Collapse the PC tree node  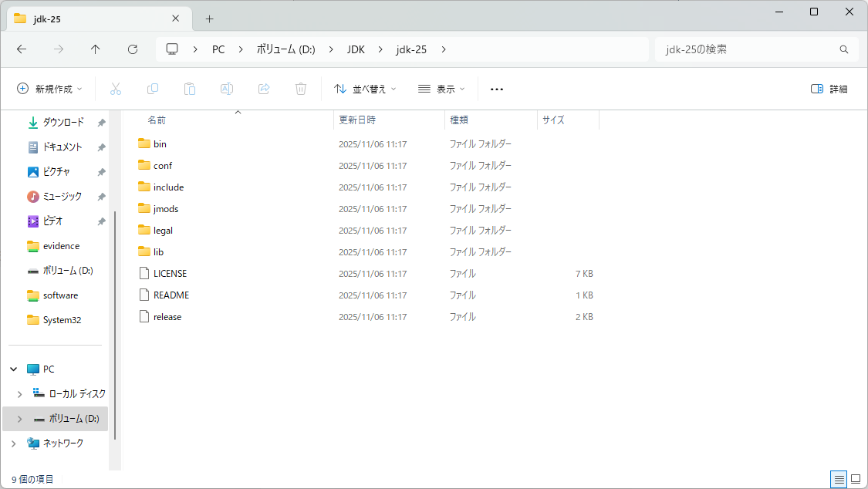(x=14, y=369)
